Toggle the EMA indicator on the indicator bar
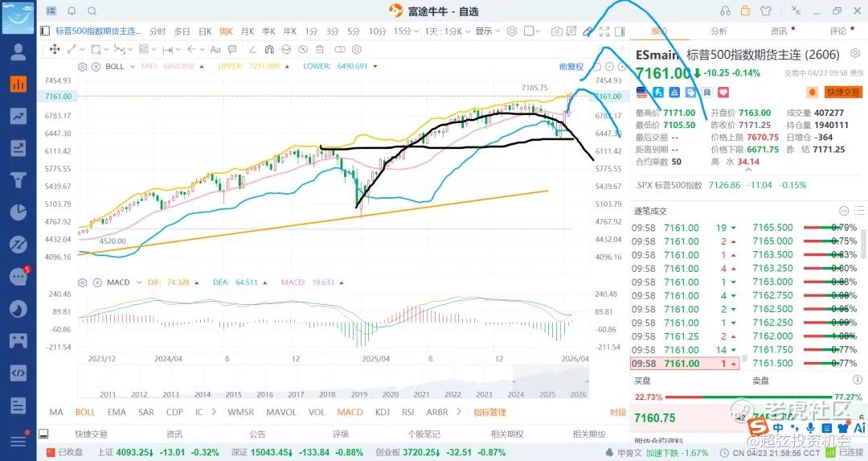 (117, 412)
